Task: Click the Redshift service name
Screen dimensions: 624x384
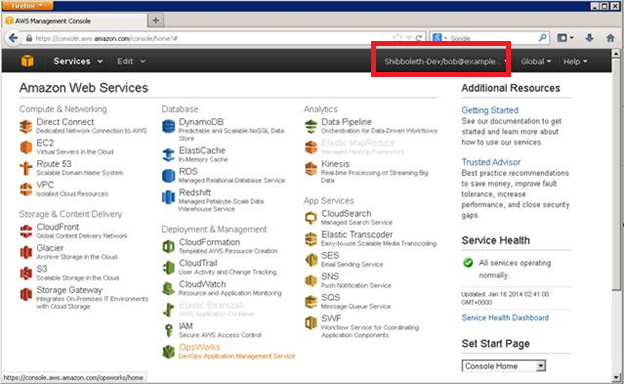Action: [x=195, y=192]
